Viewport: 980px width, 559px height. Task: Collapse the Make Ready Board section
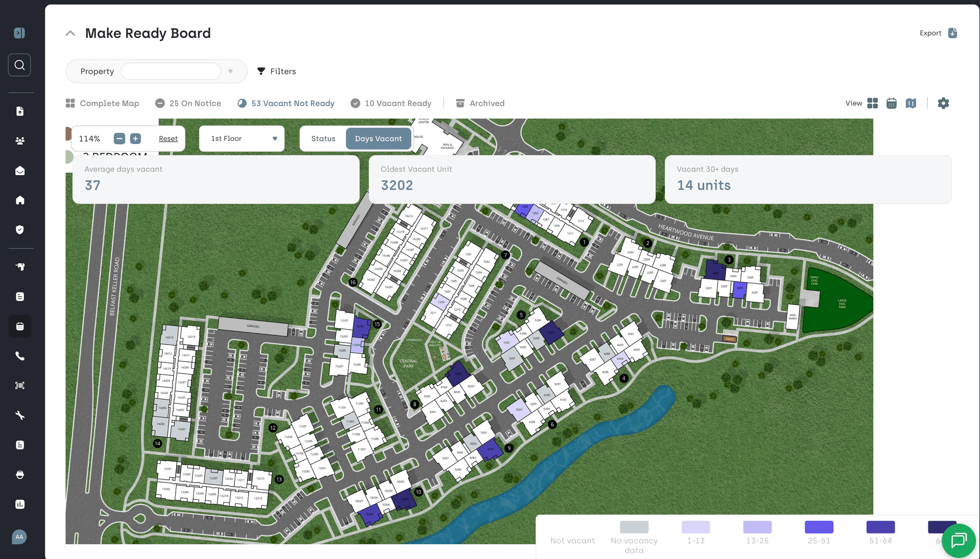point(70,33)
